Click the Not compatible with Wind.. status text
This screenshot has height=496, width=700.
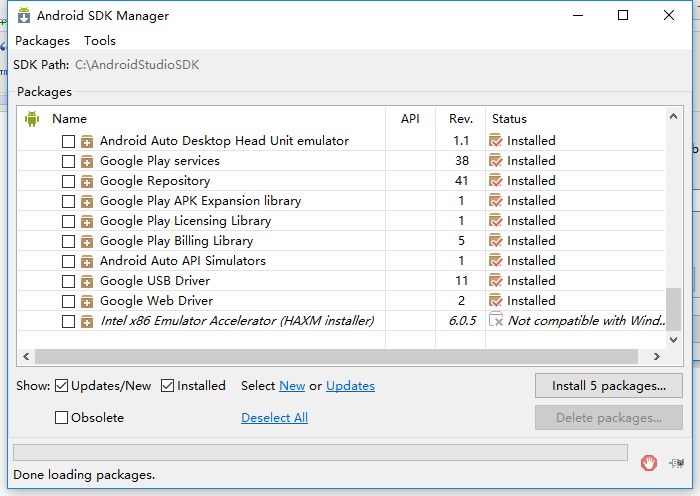tap(587, 321)
